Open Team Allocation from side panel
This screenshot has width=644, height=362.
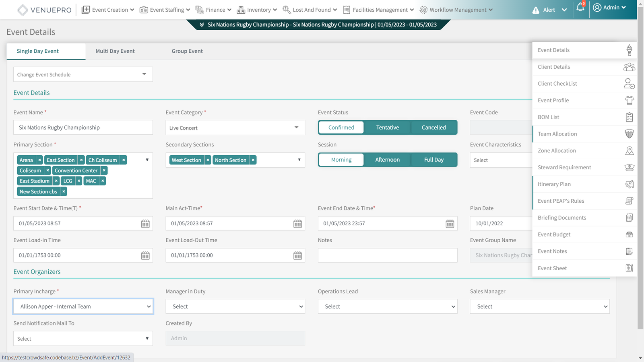pyautogui.click(x=557, y=134)
